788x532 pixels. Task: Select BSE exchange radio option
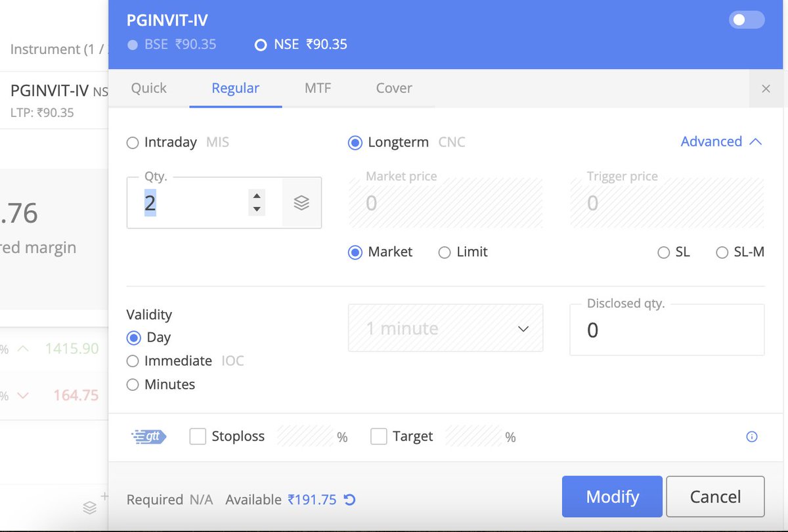coord(133,45)
